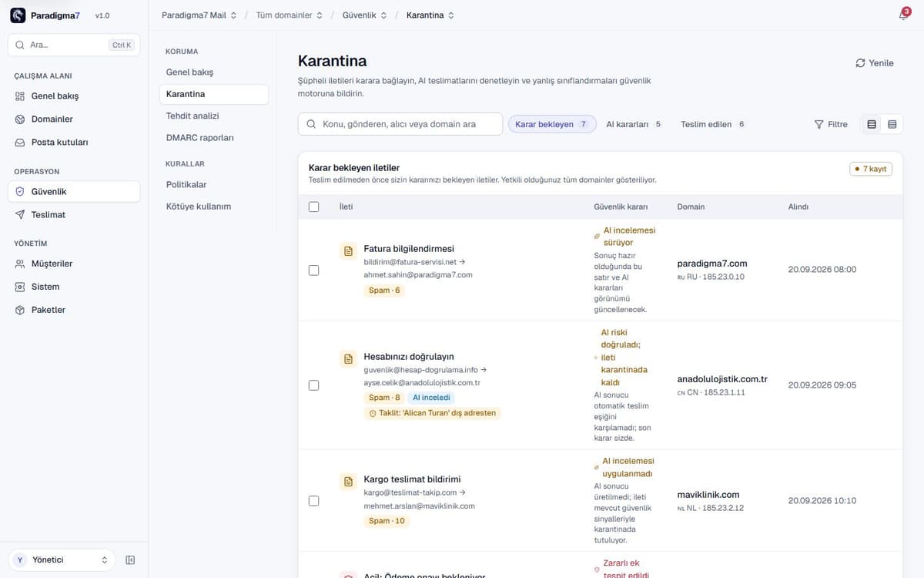Click the Paradigma7 logo icon
The height and width of the screenshot is (578, 924).
tap(18, 15)
